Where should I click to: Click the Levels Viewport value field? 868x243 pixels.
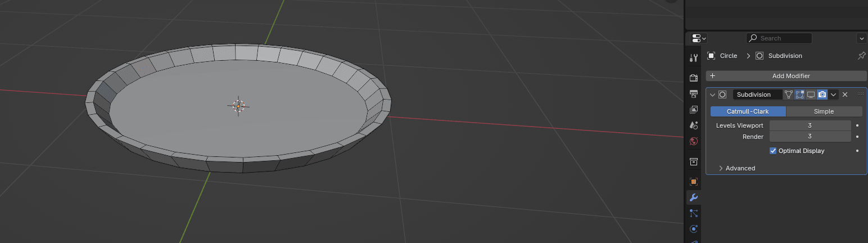point(810,125)
